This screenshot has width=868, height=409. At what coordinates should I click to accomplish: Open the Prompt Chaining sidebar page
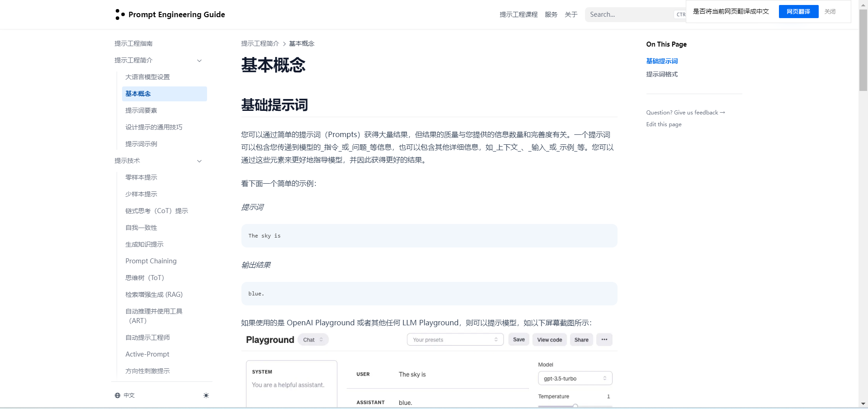pos(151,261)
